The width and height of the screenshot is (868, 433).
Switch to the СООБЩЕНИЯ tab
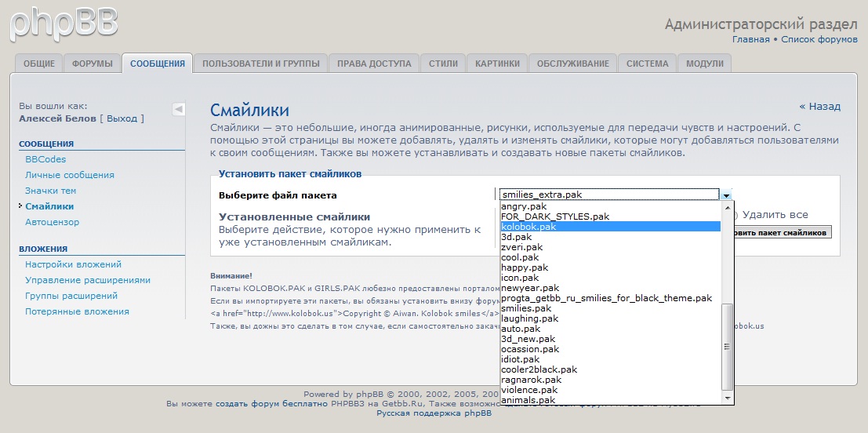[x=158, y=64]
